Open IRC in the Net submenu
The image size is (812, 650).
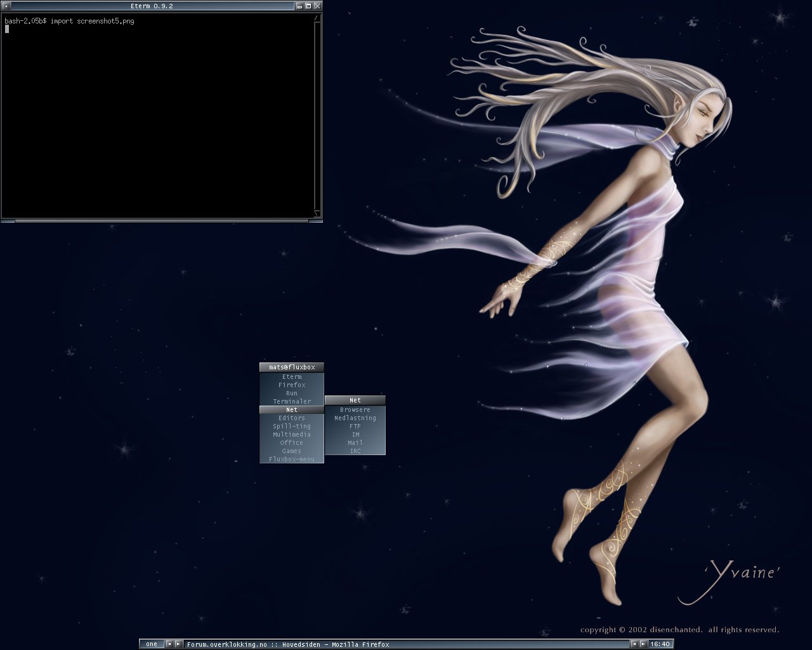coord(355,451)
